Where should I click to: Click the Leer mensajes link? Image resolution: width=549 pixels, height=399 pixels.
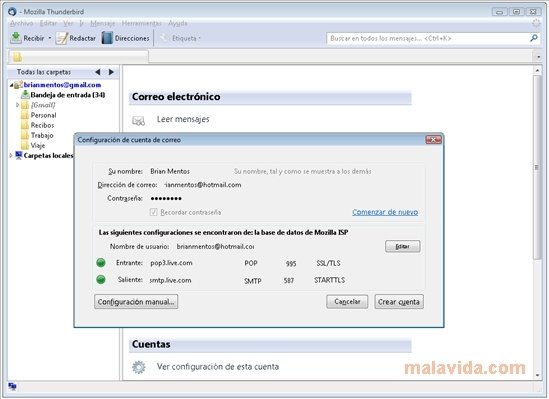coord(183,119)
